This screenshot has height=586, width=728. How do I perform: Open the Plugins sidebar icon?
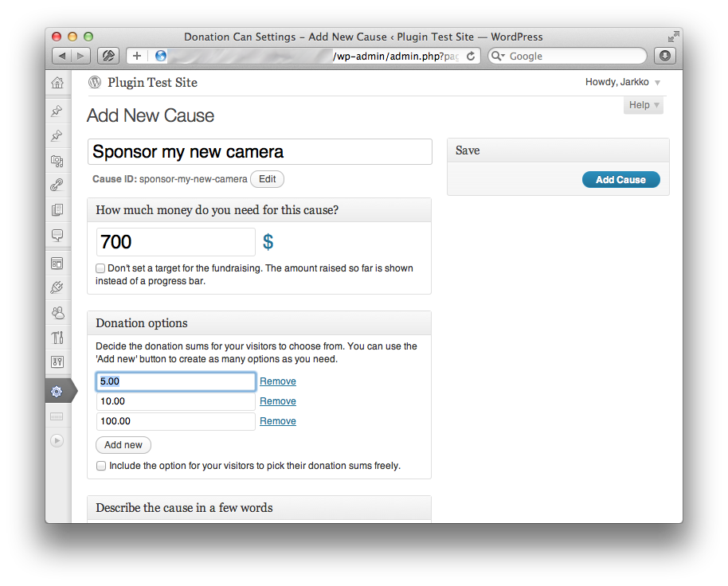coord(57,287)
